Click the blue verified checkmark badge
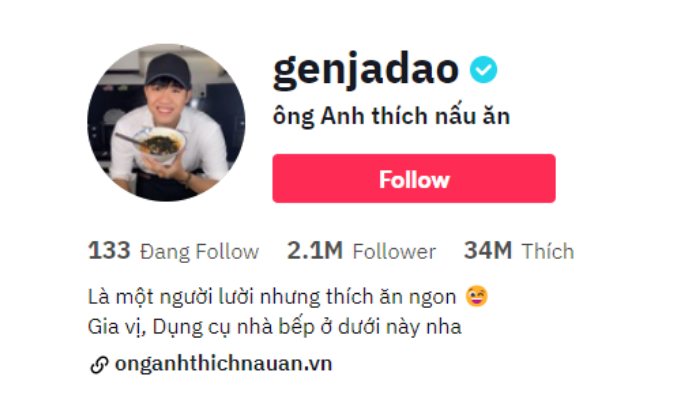 pos(483,70)
